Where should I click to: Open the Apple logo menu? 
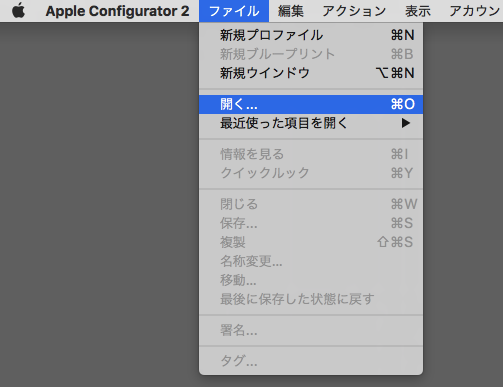[x=18, y=11]
